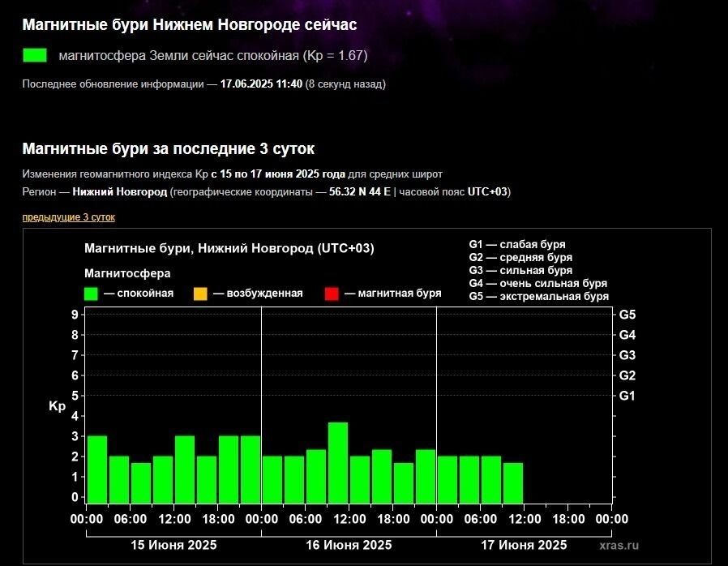Click the orange 'возбужденная' legend swatch
Viewport: 728px width, 566px height.
point(200,294)
